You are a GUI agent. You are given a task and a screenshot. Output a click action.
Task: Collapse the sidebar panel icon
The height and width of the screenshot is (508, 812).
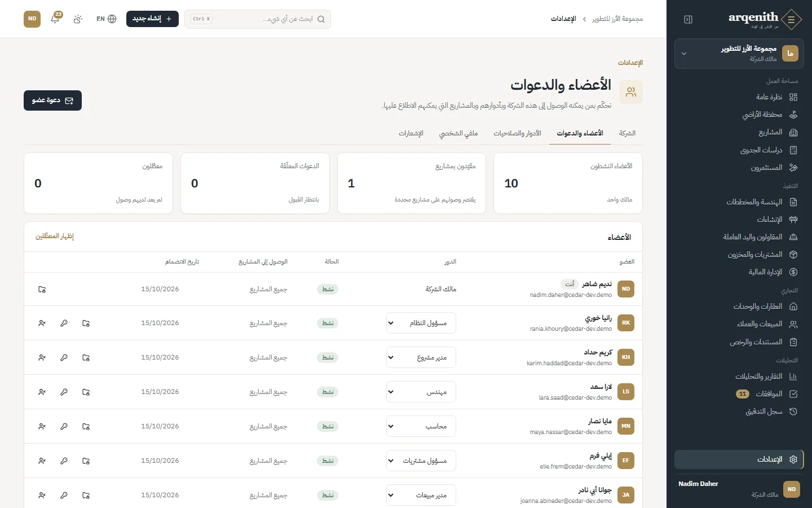(688, 20)
